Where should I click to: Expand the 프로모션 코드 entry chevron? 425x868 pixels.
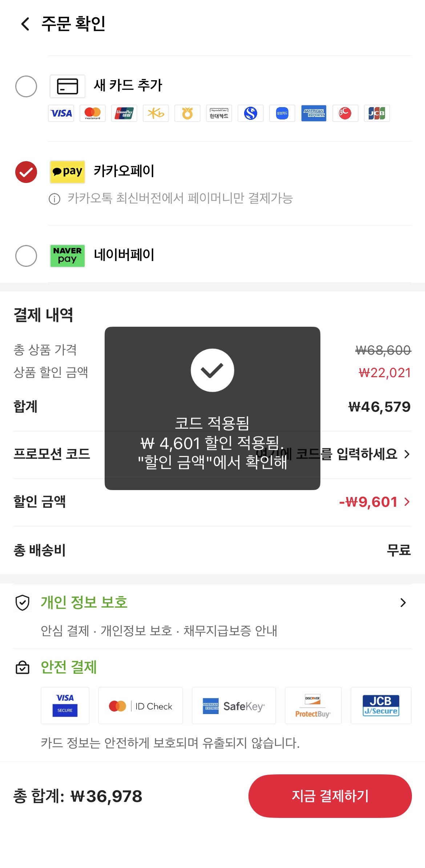click(407, 454)
